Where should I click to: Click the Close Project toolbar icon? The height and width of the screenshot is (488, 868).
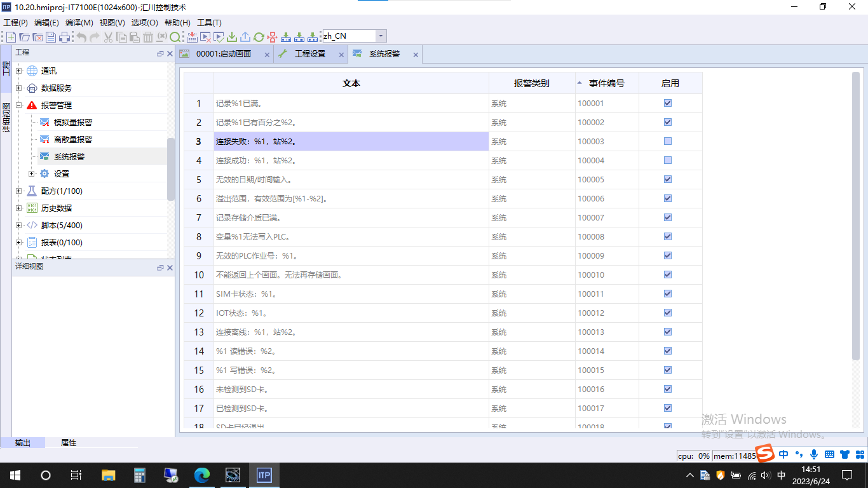coord(37,37)
